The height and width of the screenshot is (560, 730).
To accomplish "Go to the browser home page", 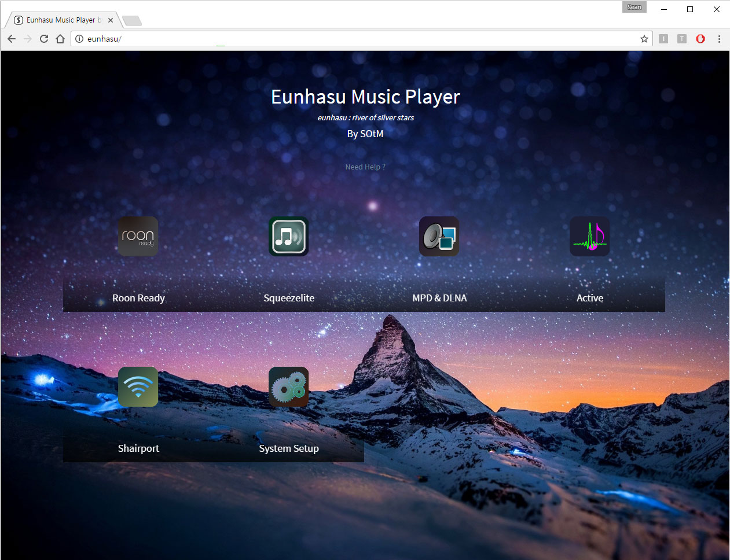I will tap(60, 39).
